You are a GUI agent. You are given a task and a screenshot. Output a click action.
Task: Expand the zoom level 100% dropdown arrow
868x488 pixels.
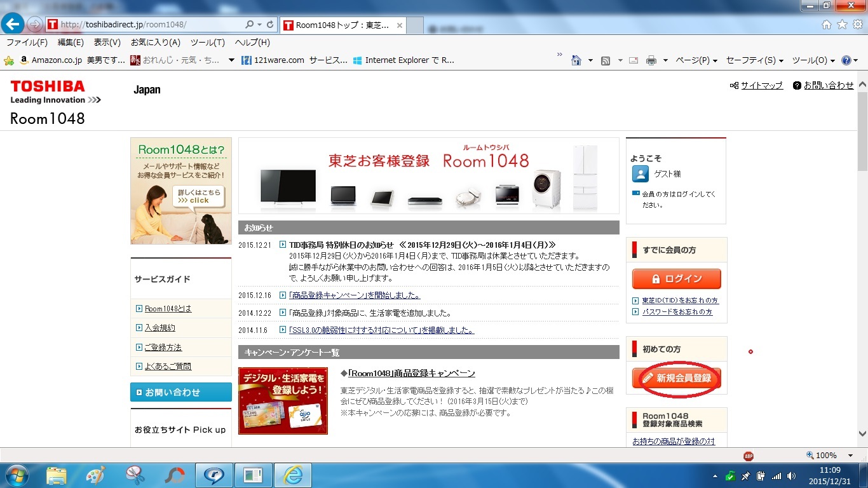850,456
